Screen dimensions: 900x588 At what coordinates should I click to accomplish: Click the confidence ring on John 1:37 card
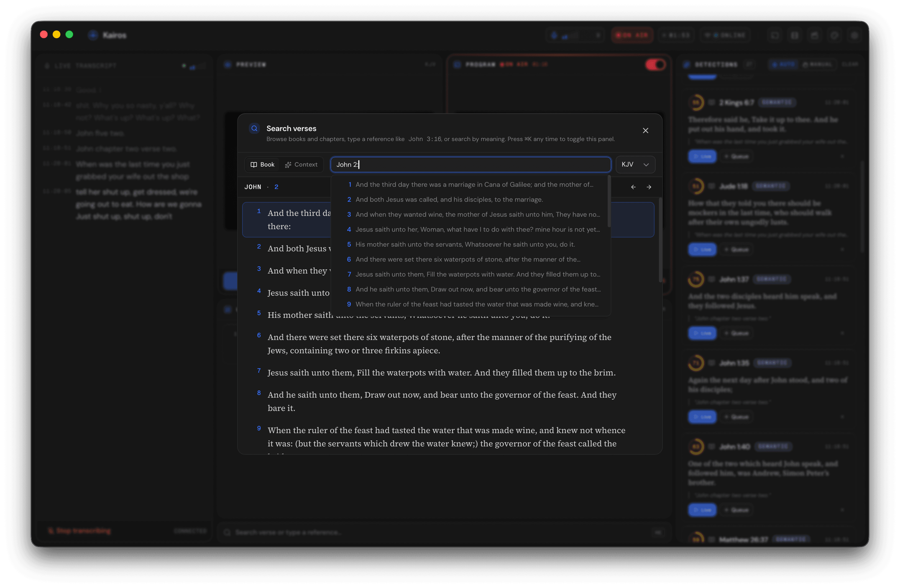tap(696, 279)
